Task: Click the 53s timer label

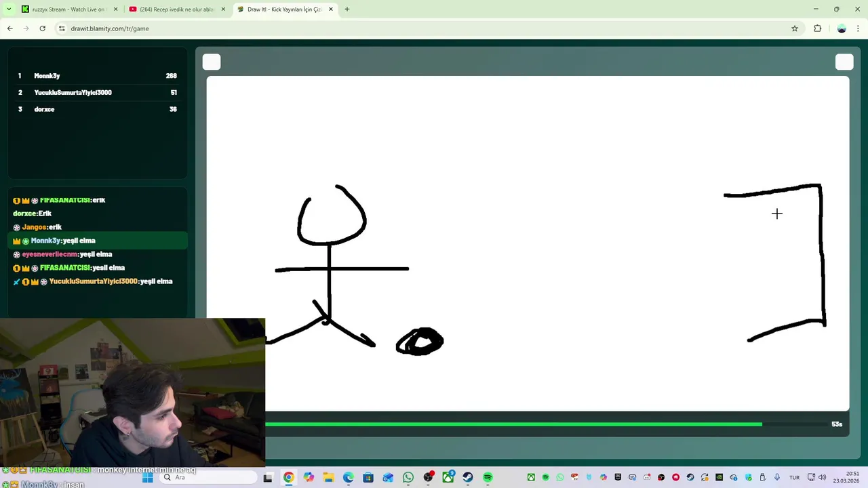Action: tap(837, 424)
